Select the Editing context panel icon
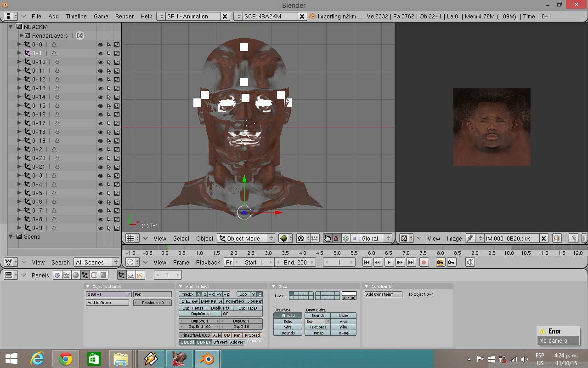 94,275
